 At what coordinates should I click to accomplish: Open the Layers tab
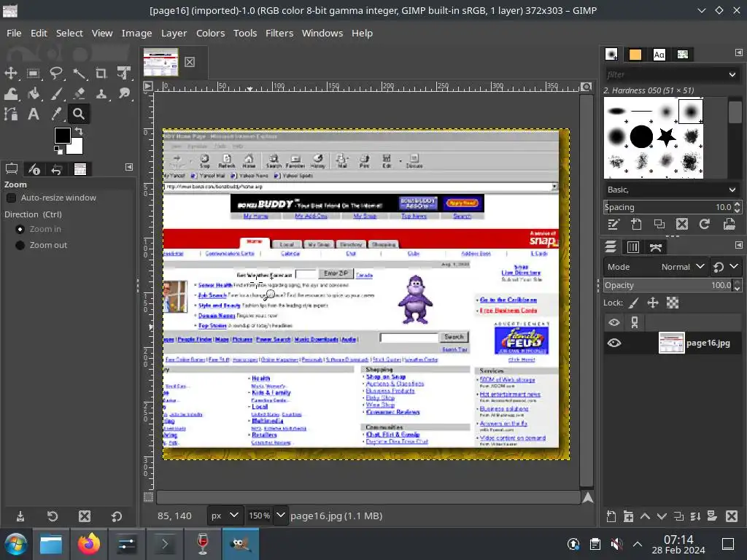pyautogui.click(x=611, y=246)
